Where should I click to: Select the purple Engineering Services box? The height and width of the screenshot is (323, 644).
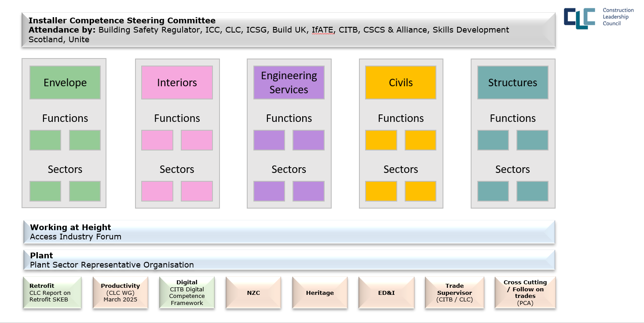click(x=289, y=82)
